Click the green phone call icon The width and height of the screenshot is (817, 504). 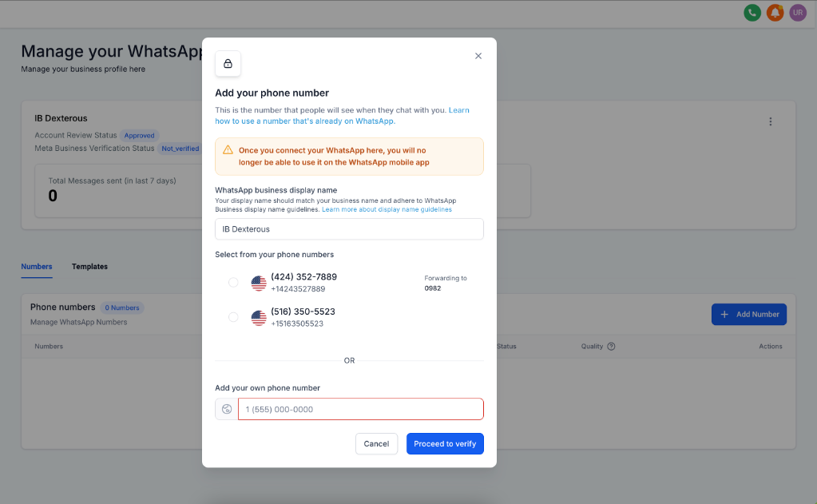click(x=752, y=13)
